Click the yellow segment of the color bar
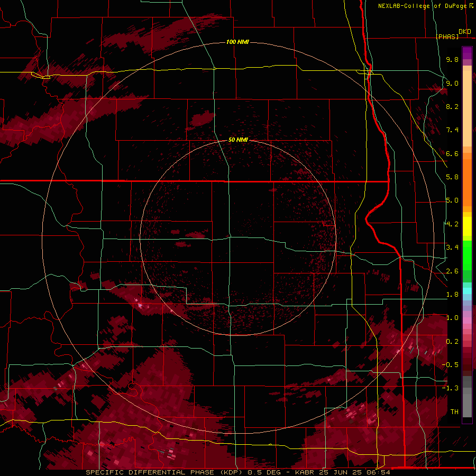The width and height of the screenshot is (476, 476). 467,226
